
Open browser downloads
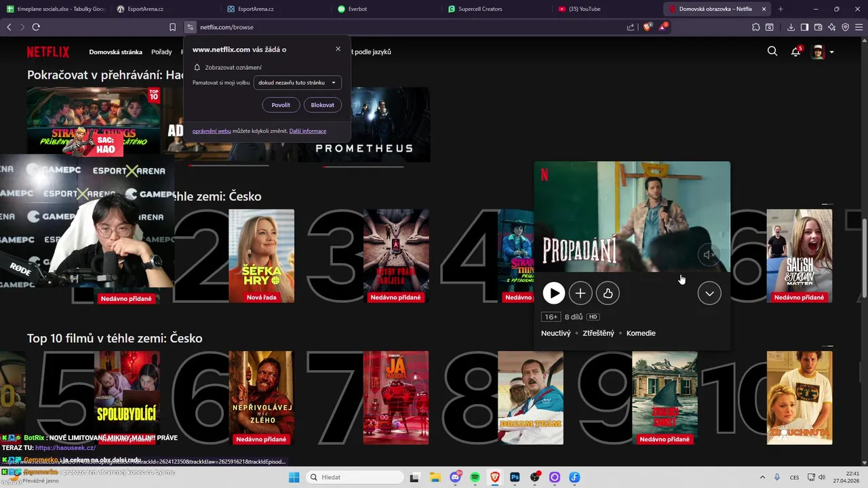click(x=791, y=27)
